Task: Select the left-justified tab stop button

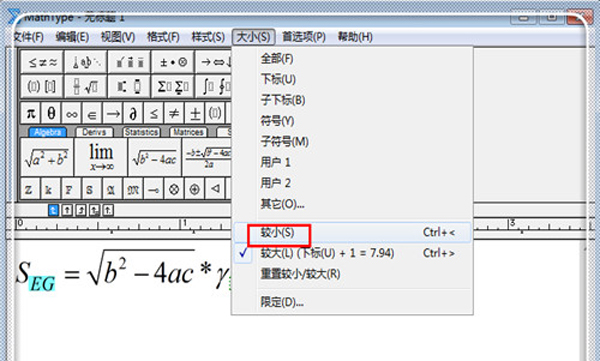Action: pos(54,210)
